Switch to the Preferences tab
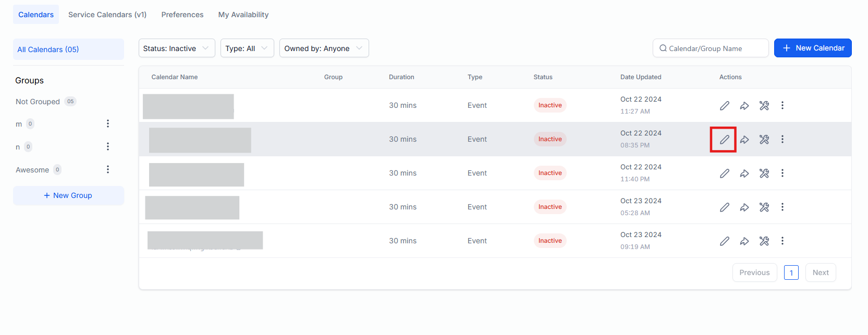Image resolution: width=868 pixels, height=335 pixels. coord(182,15)
